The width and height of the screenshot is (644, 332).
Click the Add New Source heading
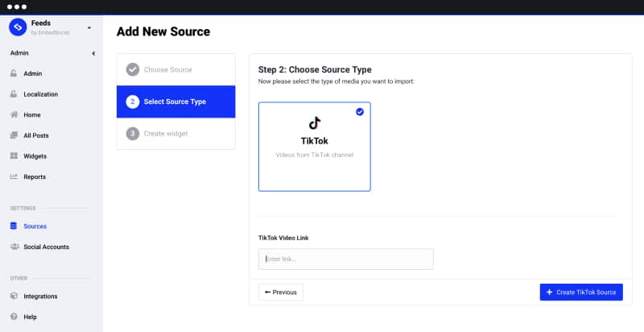pyautogui.click(x=163, y=31)
